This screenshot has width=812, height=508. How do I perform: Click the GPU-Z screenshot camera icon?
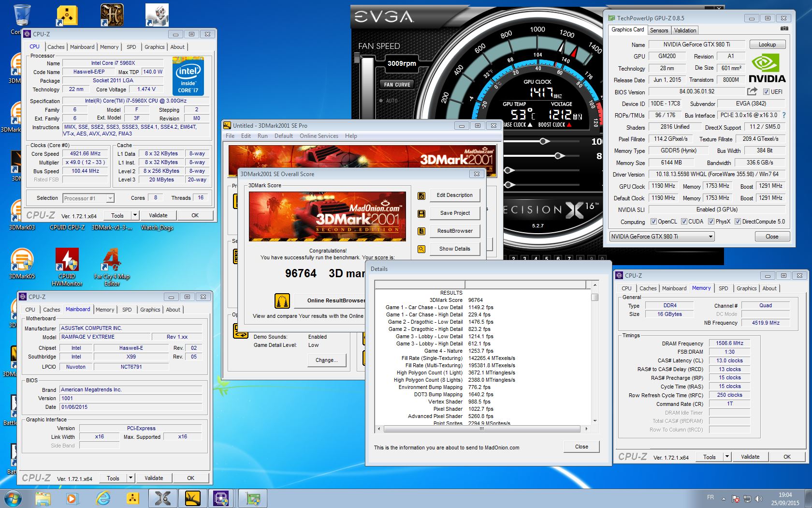784,29
